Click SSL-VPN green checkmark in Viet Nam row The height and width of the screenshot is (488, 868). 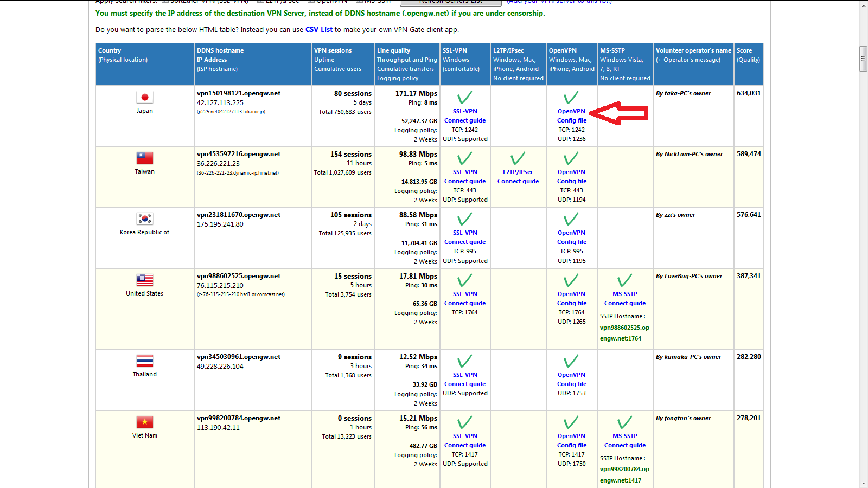click(x=464, y=423)
